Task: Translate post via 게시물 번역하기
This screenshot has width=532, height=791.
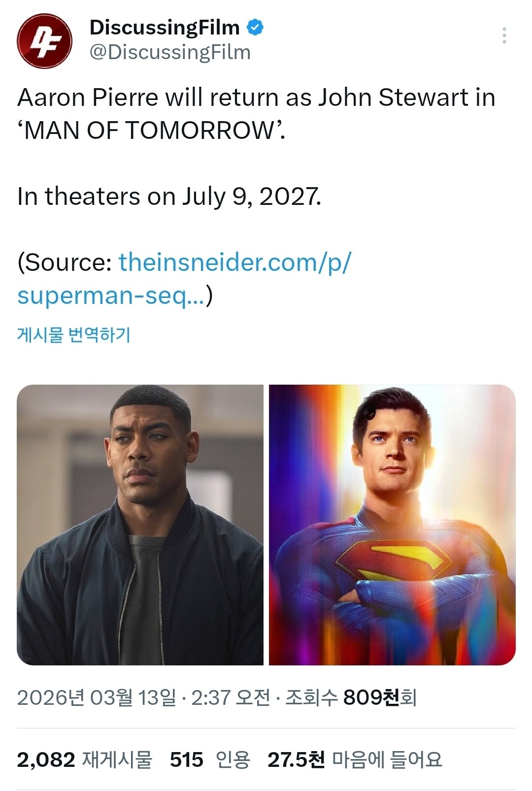Action: [74, 335]
